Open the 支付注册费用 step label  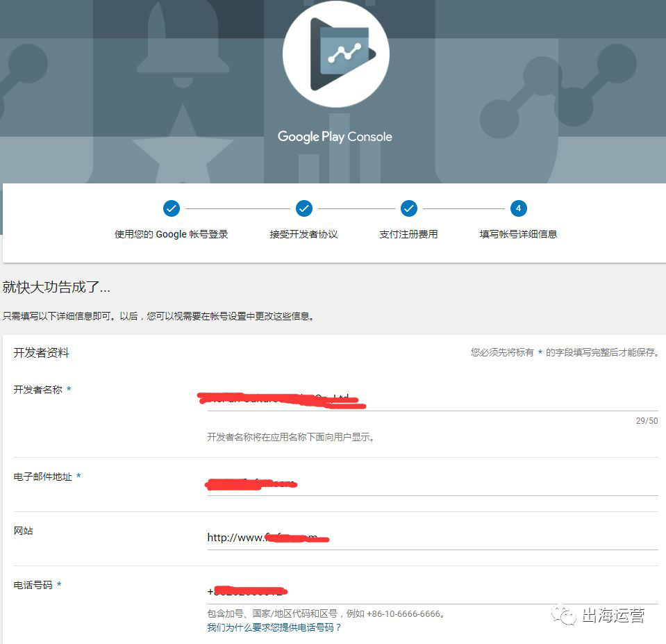tap(408, 234)
